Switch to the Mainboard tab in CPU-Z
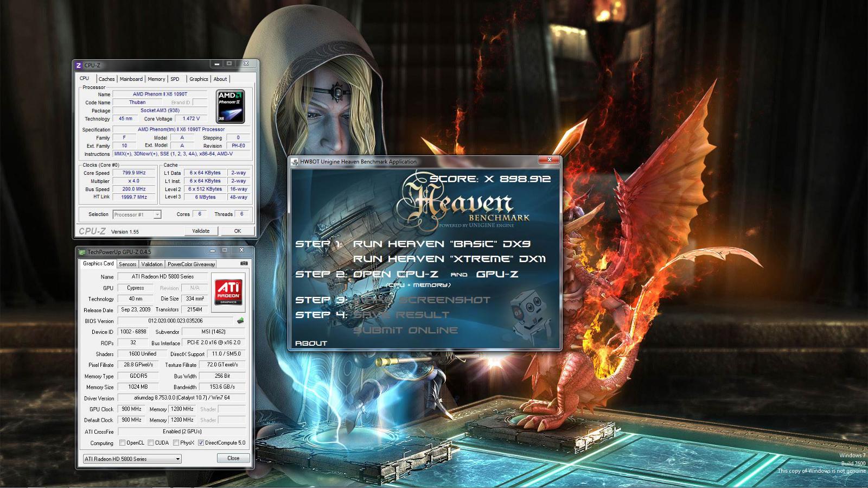Screen dimensions: 868x488 coord(131,79)
